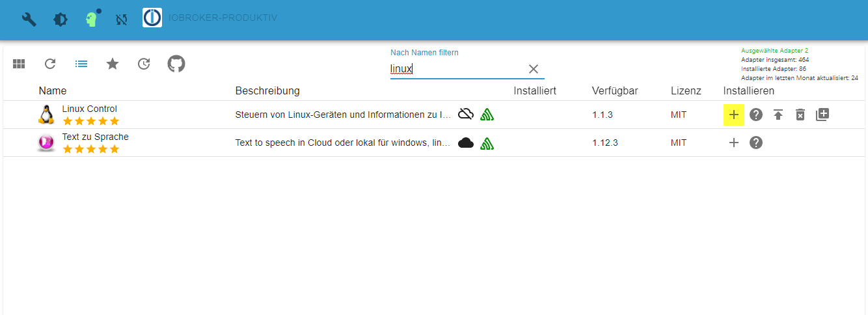Open the wrench settings icon in header

coord(29,19)
